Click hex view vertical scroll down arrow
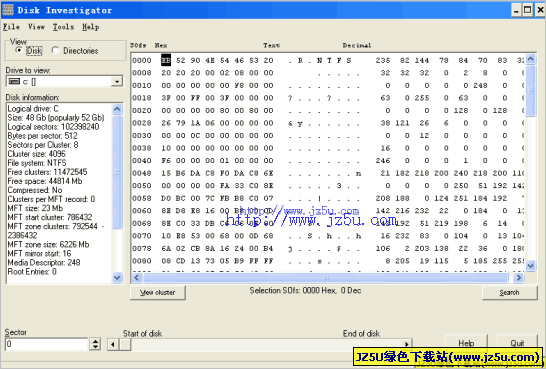The width and height of the screenshot is (546, 369). pos(530,266)
